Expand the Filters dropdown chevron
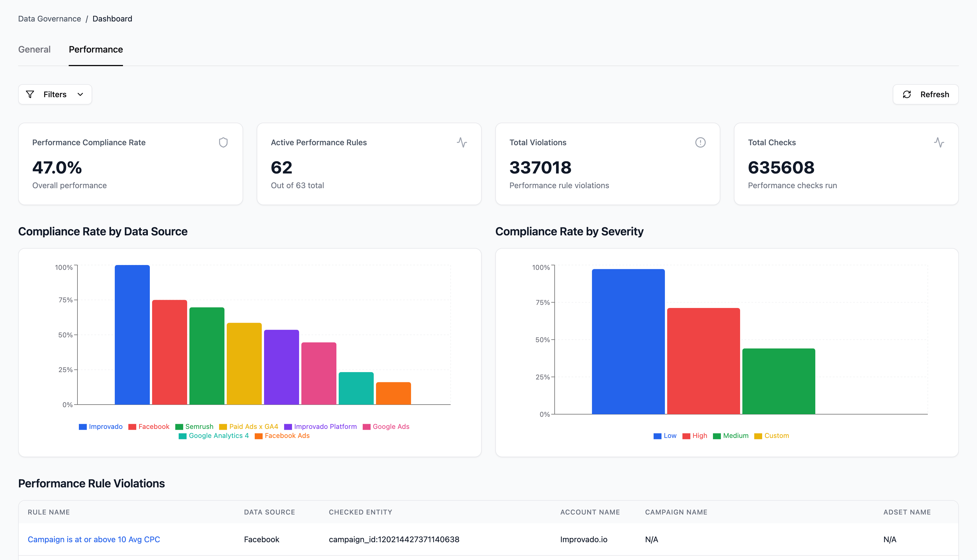977x560 pixels. 80,94
